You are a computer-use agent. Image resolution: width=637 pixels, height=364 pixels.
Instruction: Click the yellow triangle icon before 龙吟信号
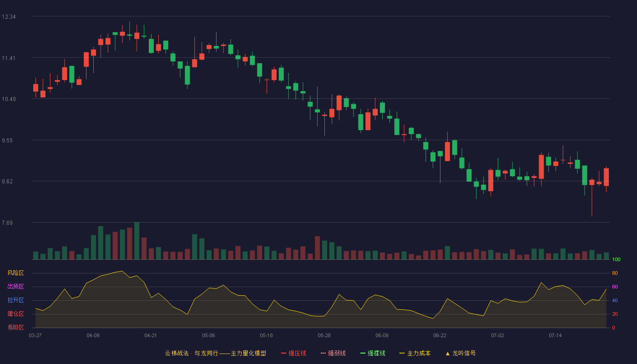click(447, 353)
